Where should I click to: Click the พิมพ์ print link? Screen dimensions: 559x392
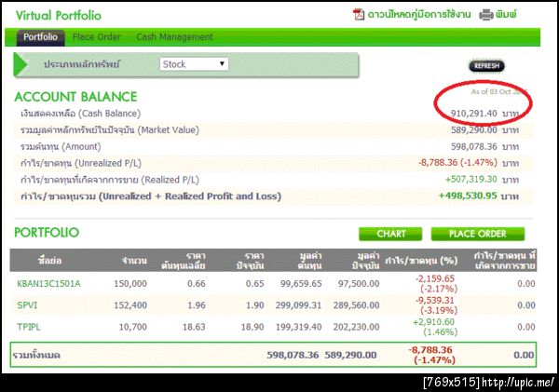point(506,15)
